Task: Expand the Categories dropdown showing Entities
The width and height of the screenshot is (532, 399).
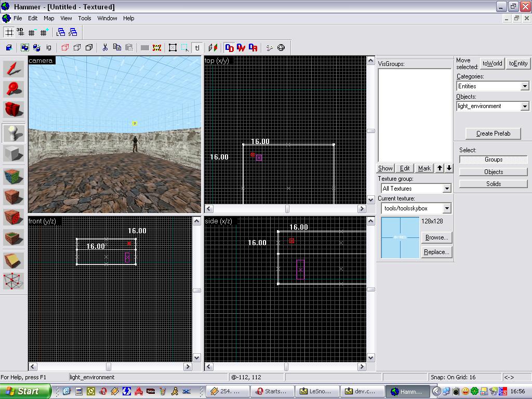Action: coord(525,86)
